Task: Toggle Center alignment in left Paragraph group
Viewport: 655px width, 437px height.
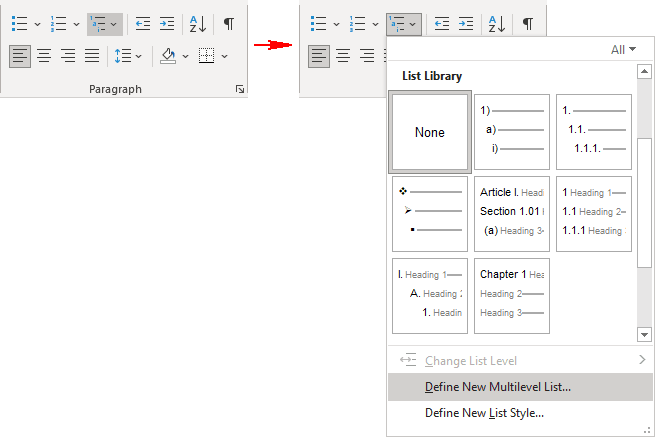Action: pyautogui.click(x=44, y=56)
